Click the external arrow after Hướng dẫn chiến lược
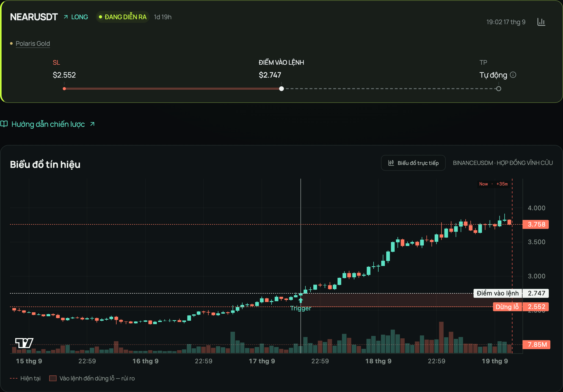 click(x=92, y=124)
